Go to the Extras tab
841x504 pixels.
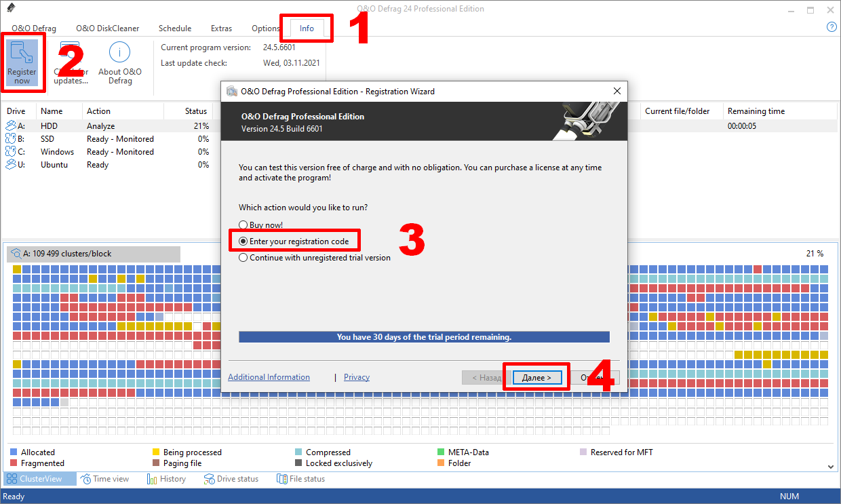221,28
